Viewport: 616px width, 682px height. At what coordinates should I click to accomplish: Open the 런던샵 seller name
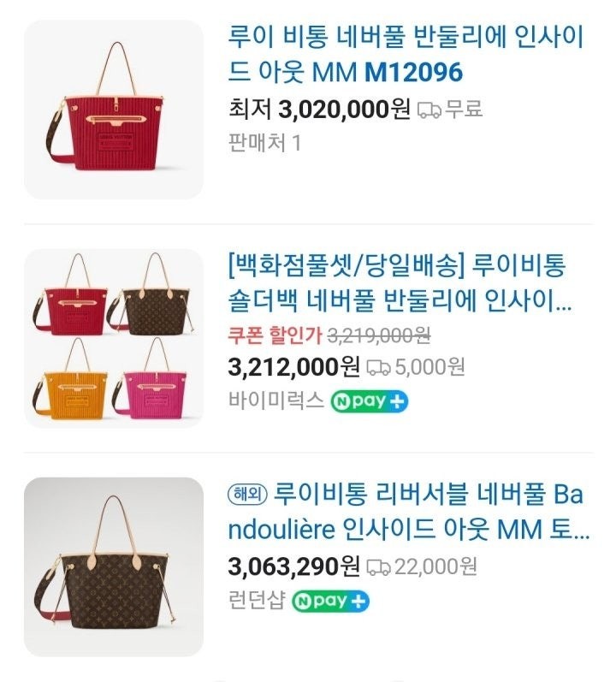[x=257, y=600]
